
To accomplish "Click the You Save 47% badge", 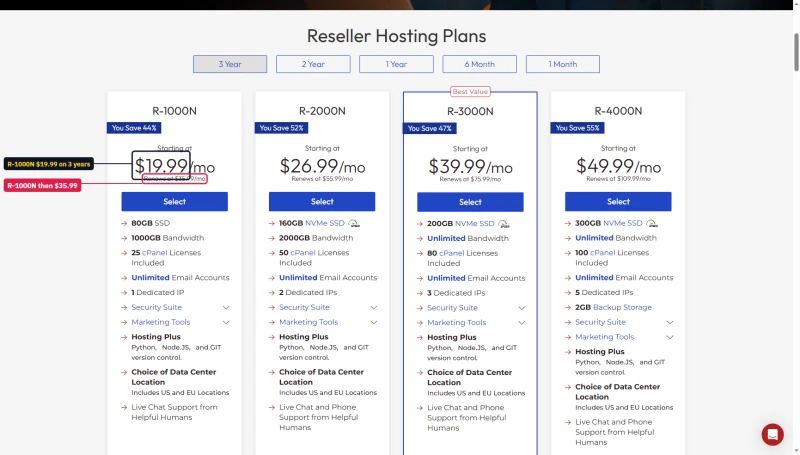I will click(430, 129).
